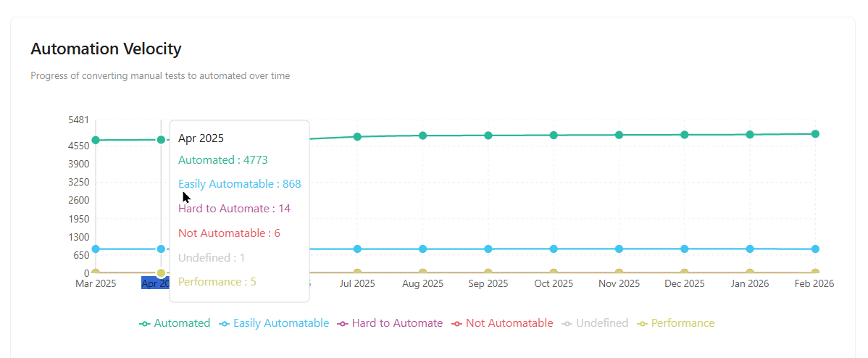
Task: Select Easily Automatable data point for Oct 2025
Action: 554,249
